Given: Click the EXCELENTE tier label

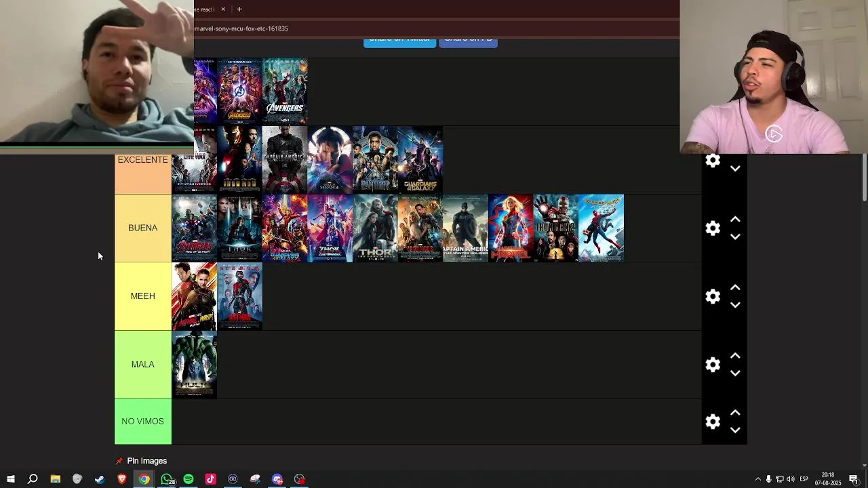Looking at the screenshot, I should (142, 174).
